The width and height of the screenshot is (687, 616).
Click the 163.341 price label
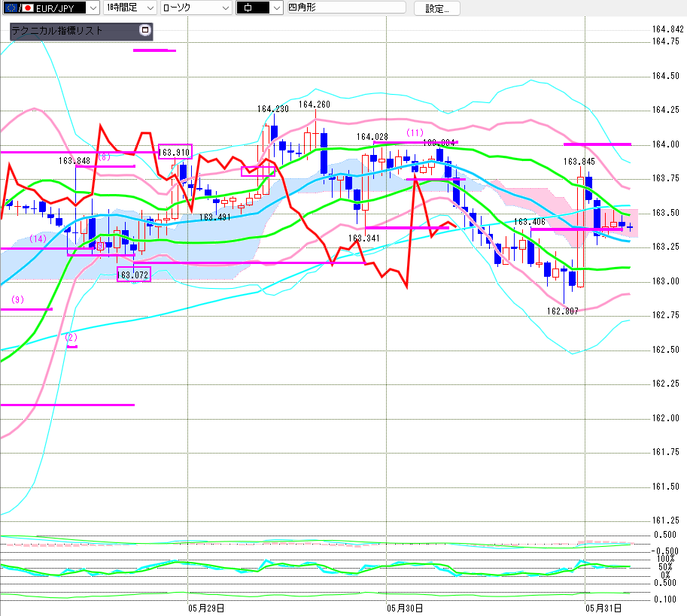tap(363, 238)
